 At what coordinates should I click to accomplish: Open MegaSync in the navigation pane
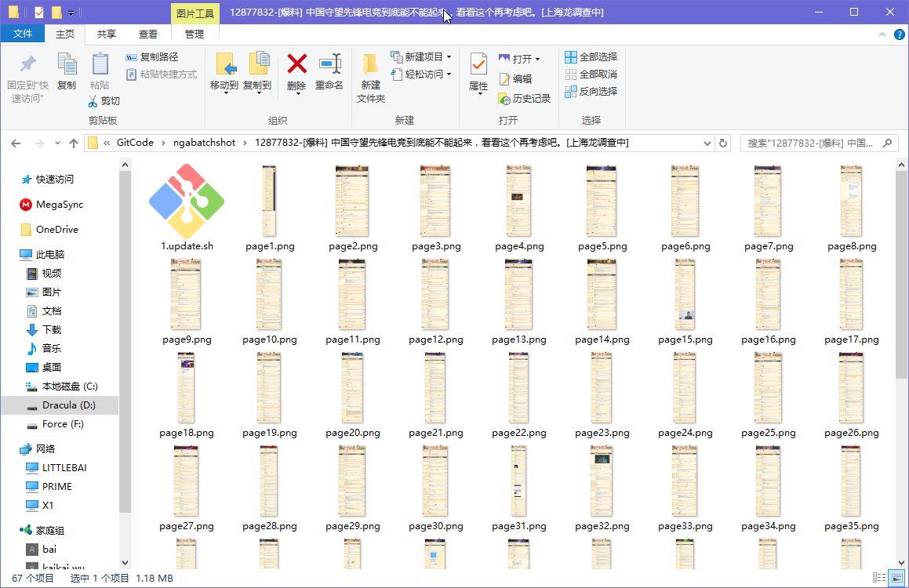(59, 205)
